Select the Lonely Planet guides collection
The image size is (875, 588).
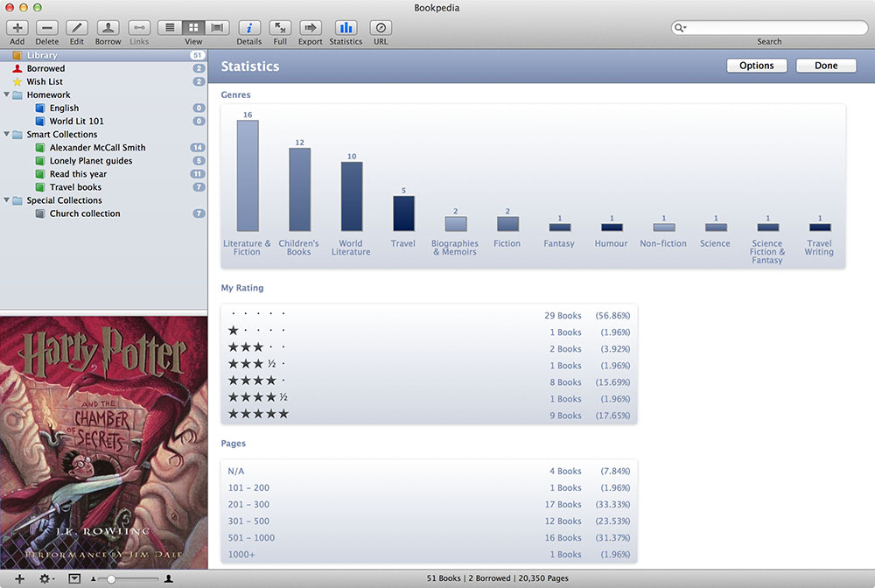pos(91,161)
